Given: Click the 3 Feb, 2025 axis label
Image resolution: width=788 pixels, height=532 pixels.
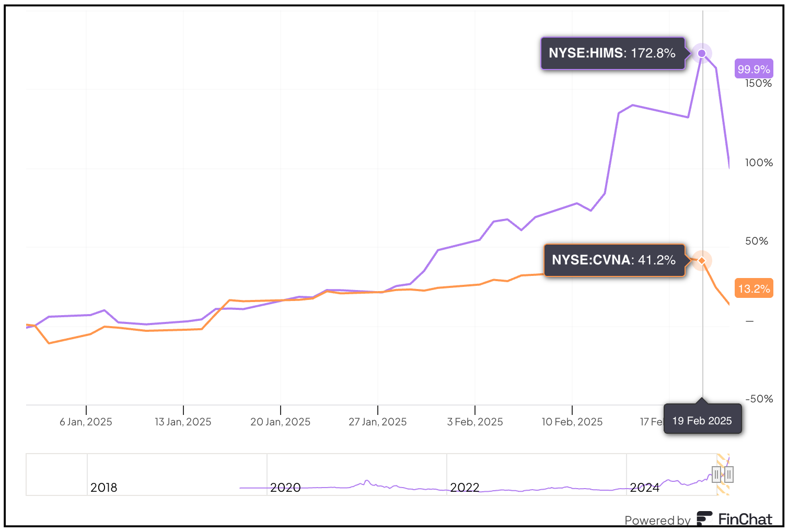Looking at the screenshot, I should click(475, 422).
